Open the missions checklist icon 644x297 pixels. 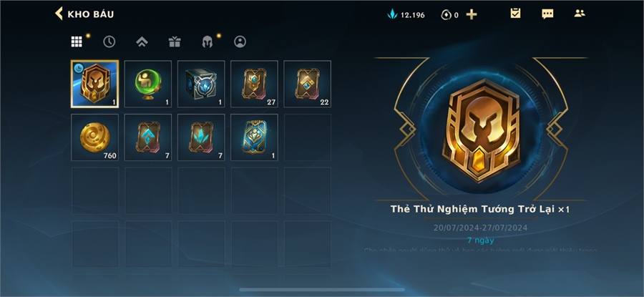click(x=515, y=14)
